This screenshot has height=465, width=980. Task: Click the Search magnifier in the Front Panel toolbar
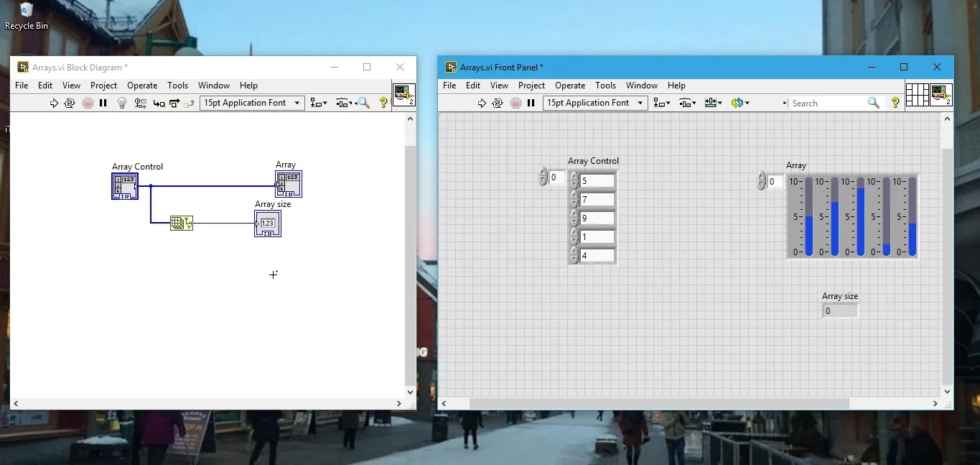click(x=874, y=103)
